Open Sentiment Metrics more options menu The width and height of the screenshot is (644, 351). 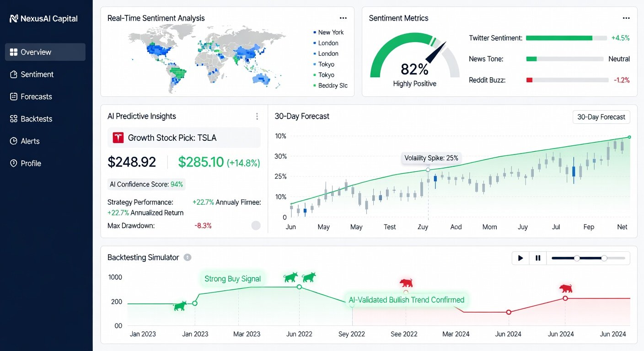click(626, 18)
